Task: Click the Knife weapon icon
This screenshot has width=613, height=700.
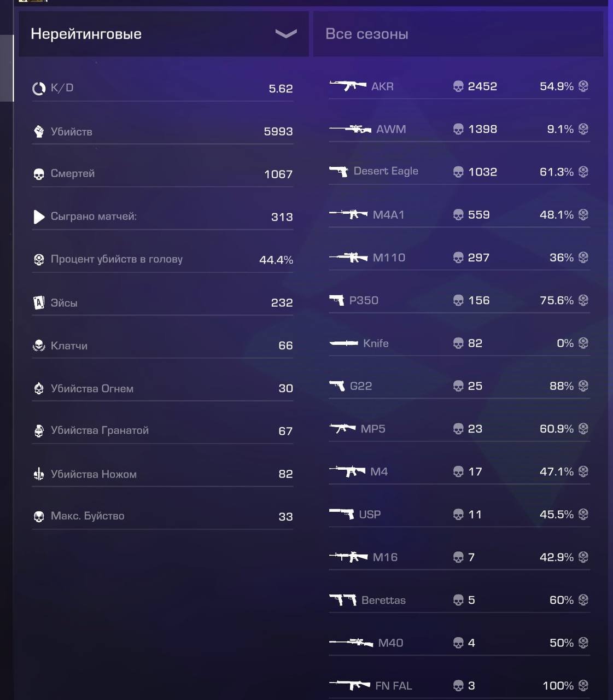Action: [343, 343]
